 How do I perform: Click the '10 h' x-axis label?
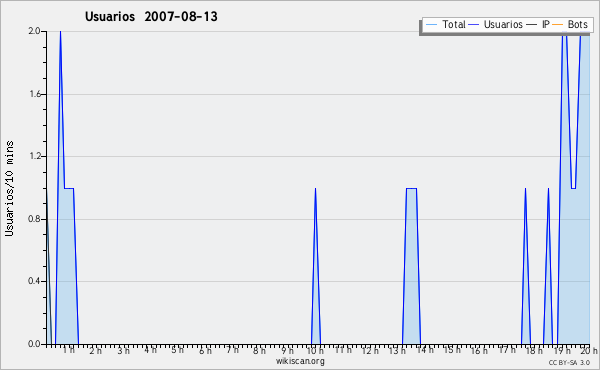coord(315,350)
